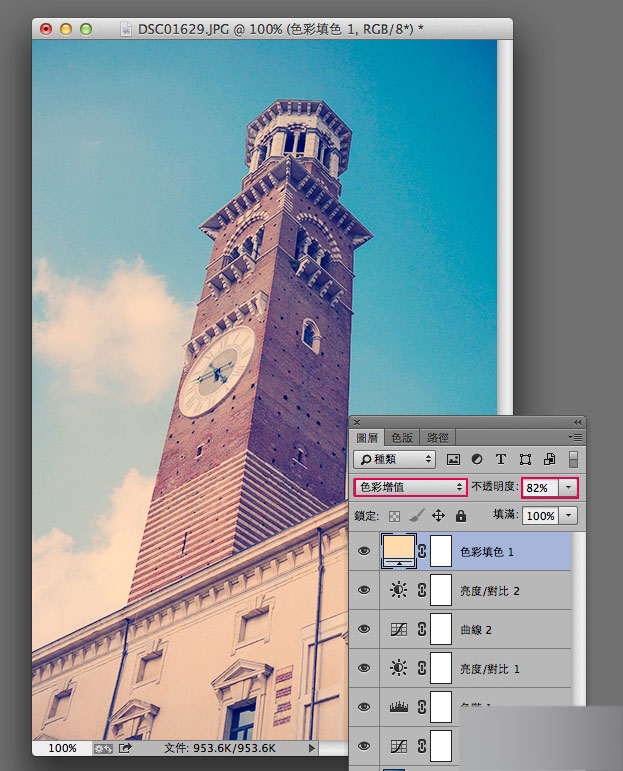Click link icon on 亮度/對比 2 layer

(x=421, y=590)
